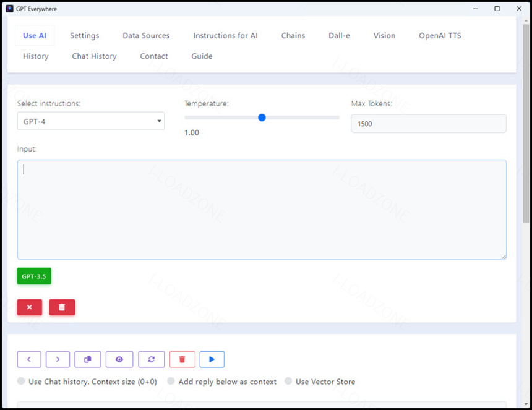Switch to the Use AI tab
The image size is (532, 410).
click(35, 36)
